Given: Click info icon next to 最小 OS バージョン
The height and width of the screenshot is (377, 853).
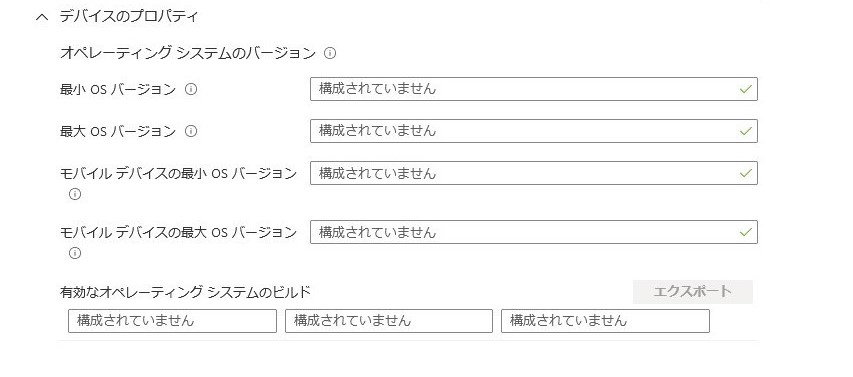Looking at the screenshot, I should tap(190, 89).
